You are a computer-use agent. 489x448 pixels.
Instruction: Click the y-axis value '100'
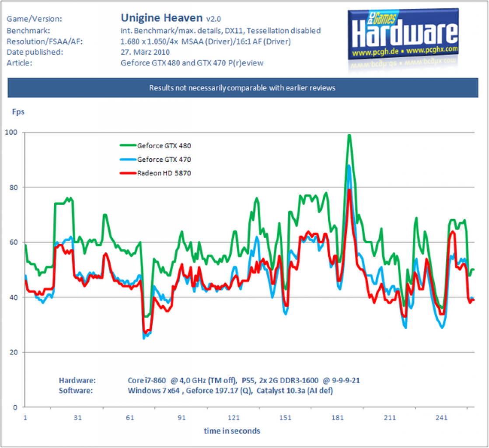(11, 132)
